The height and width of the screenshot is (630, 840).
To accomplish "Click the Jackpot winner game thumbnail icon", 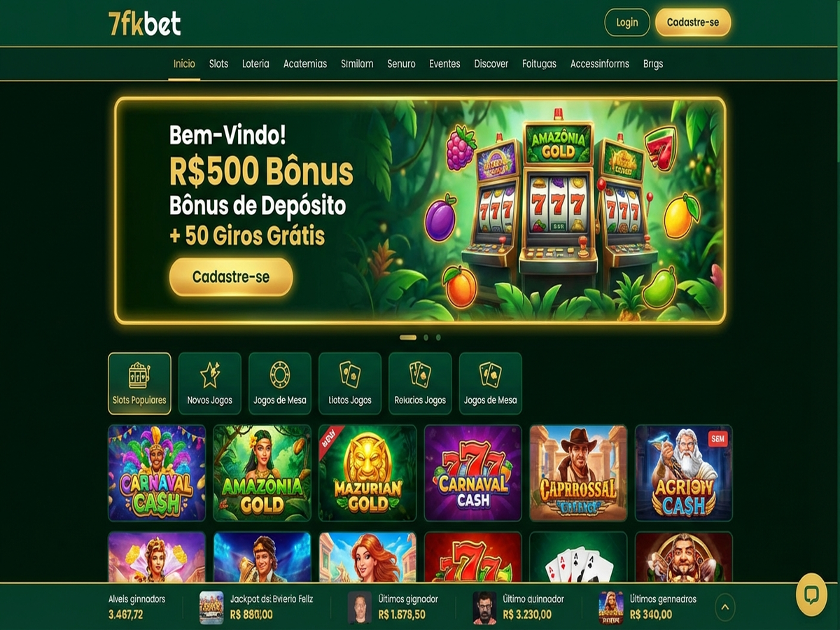I will [211, 607].
